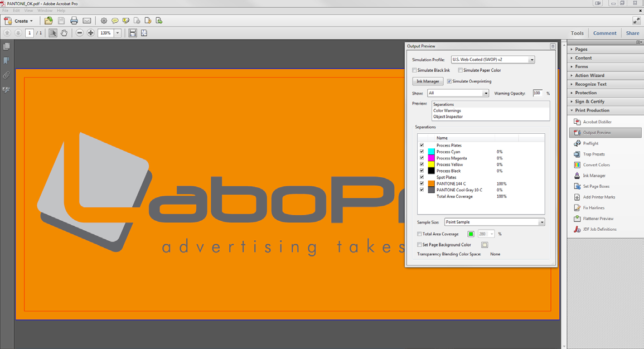Switch to the Share pane tab
Image resolution: width=644 pixels, height=349 pixels.
tap(632, 33)
